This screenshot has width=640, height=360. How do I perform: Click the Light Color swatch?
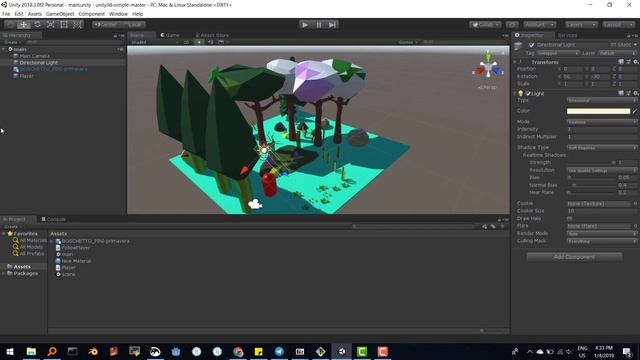[x=598, y=111]
